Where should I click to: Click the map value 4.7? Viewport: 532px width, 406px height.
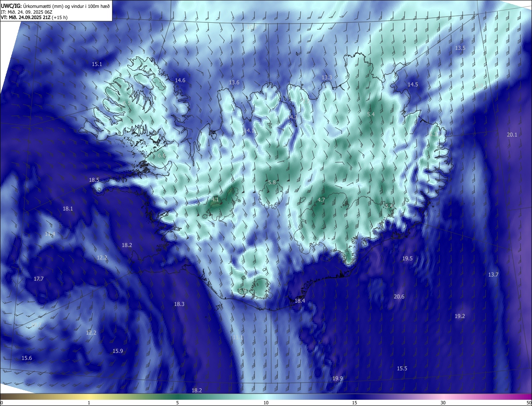tap(321, 200)
